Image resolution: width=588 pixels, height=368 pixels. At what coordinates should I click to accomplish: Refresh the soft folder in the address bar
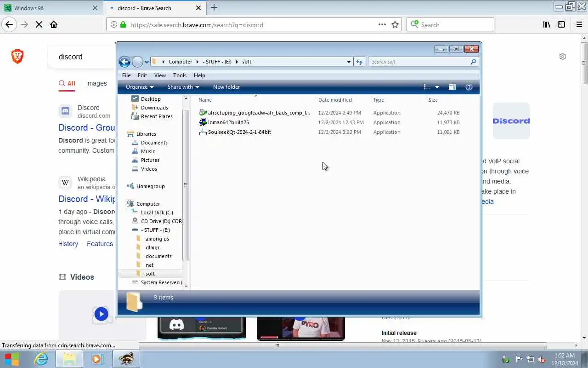[x=359, y=62]
